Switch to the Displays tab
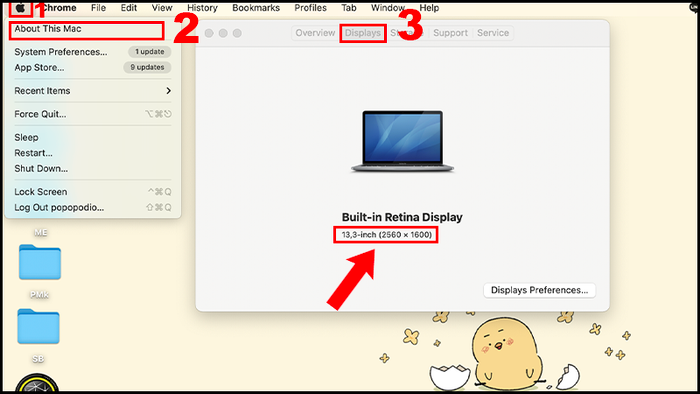This screenshot has width=700, height=394. point(363,33)
